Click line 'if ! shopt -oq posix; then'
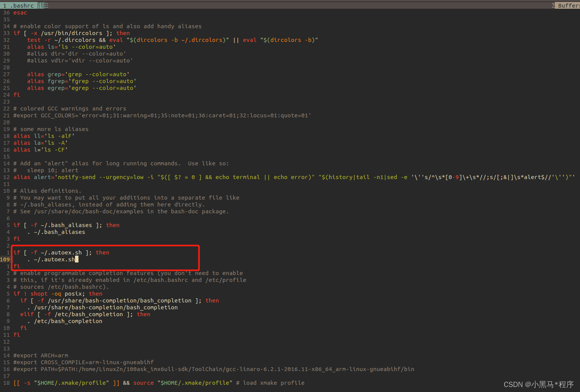 (58, 294)
